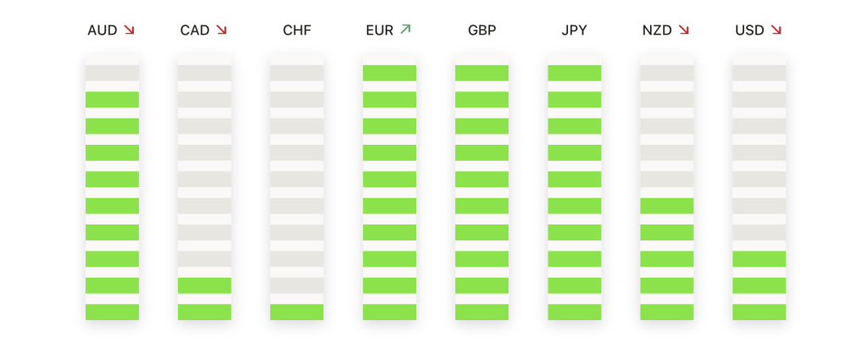The image size is (868, 348).
Task: Click the red down arrow next to USD
Action: pos(776,30)
